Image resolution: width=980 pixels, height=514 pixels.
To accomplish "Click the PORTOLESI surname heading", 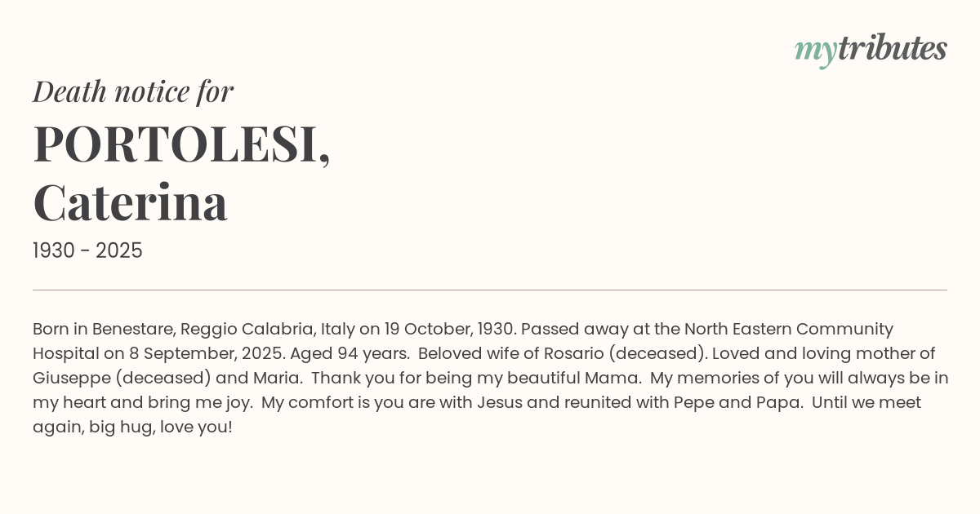I will tap(181, 144).
